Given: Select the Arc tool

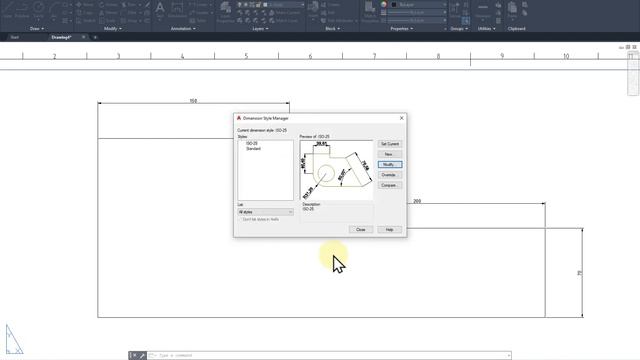Looking at the screenshot, I should click(x=54, y=9).
